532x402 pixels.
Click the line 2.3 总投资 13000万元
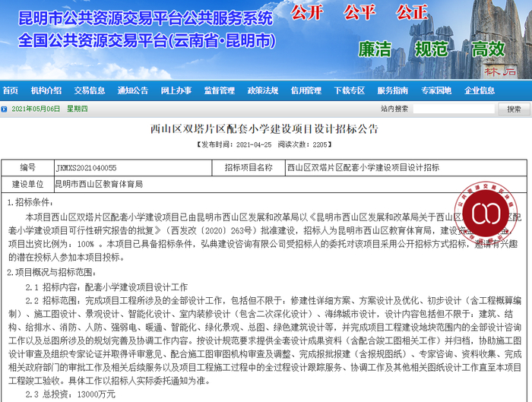tap(70, 394)
